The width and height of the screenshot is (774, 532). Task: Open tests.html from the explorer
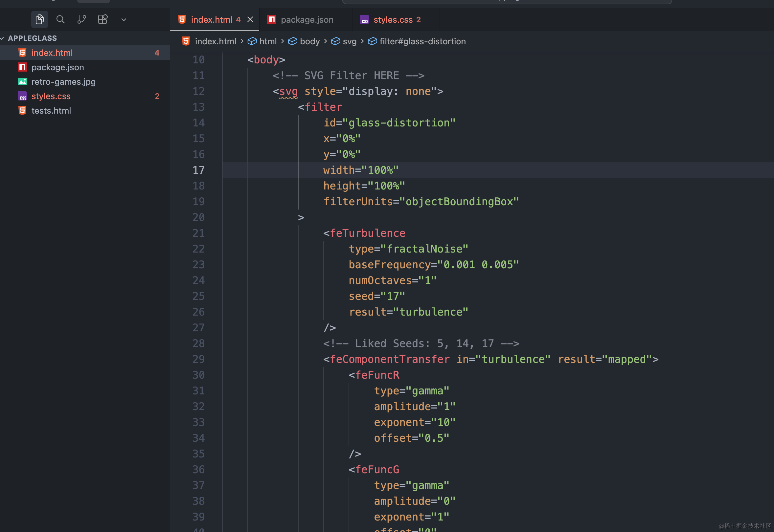pos(51,111)
